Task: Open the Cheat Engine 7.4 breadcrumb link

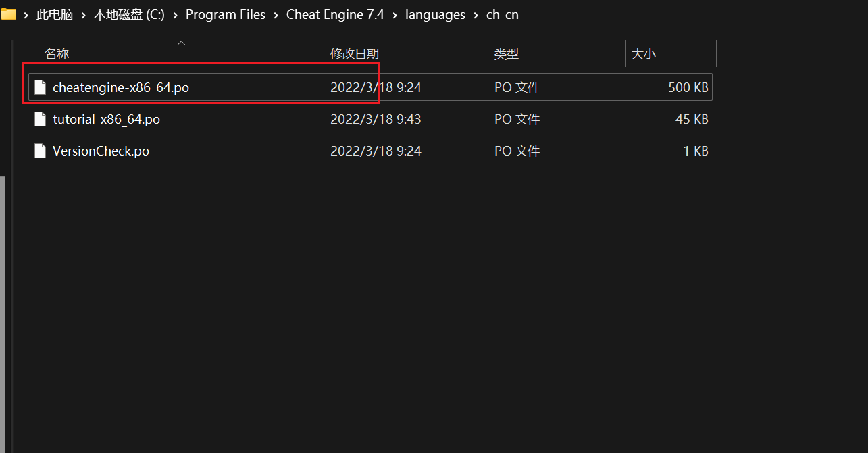Action: point(335,14)
